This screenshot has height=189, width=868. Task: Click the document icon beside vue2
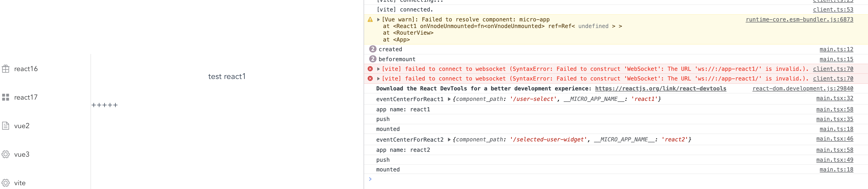click(x=6, y=126)
